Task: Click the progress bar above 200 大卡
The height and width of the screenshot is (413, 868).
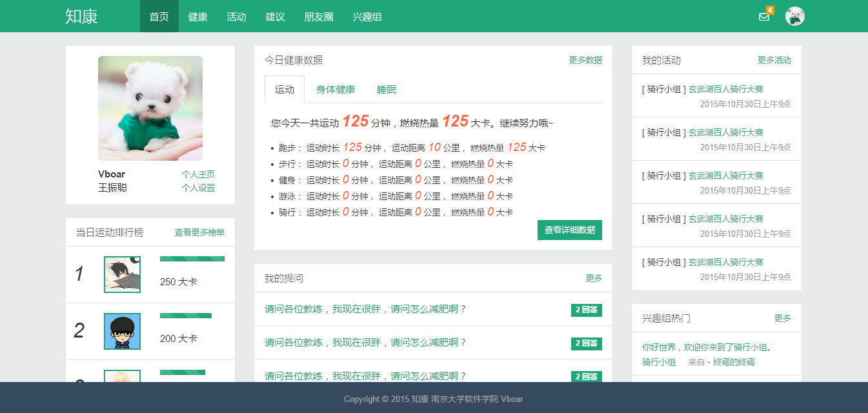Action: (186, 316)
